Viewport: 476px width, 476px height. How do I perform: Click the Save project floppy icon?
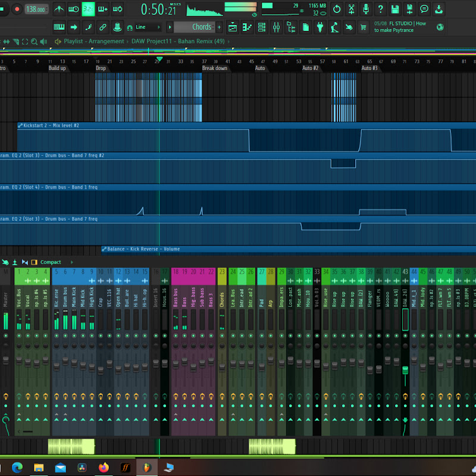pyautogui.click(x=395, y=9)
